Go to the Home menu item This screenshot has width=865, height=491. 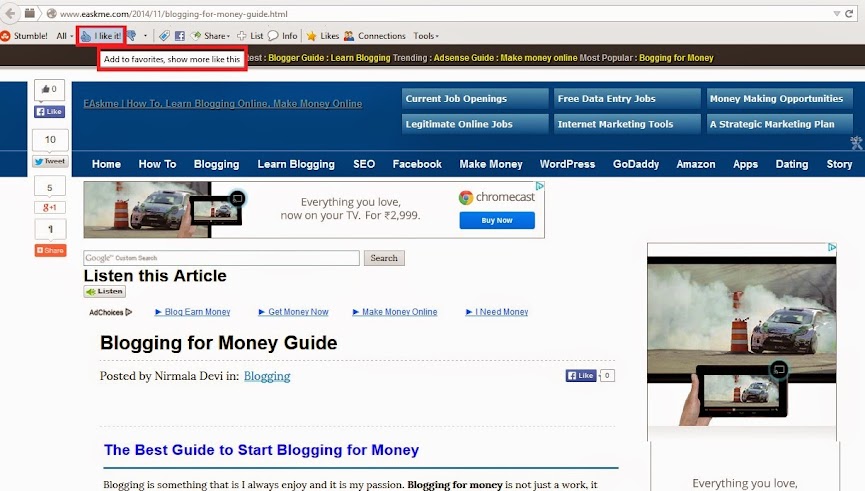(x=106, y=164)
